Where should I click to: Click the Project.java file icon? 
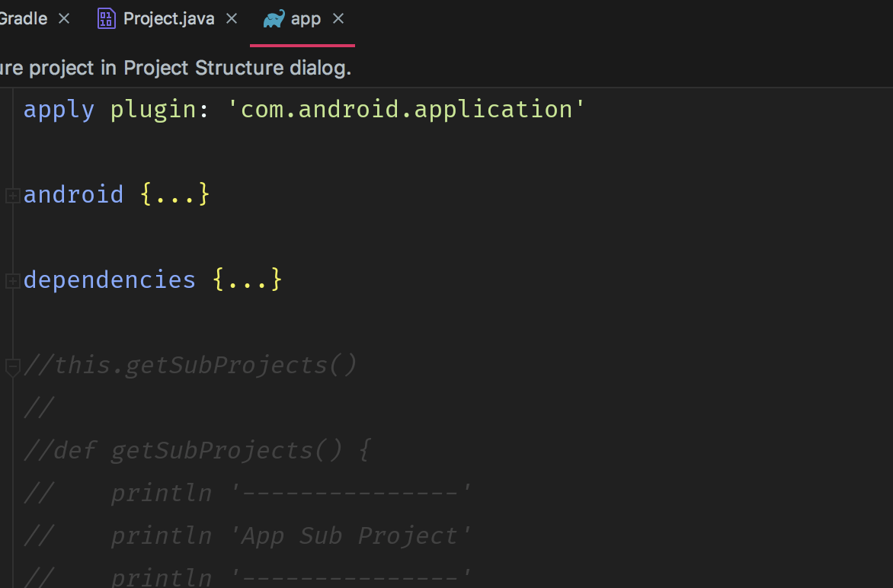pos(106,18)
